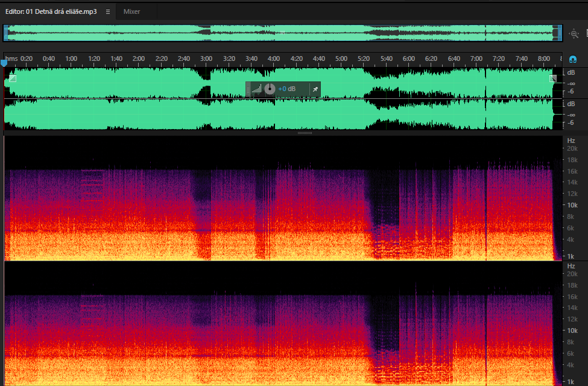This screenshot has width=588, height=386.
Task: Click the 4k label on the lower spectrogram scale
Action: click(x=571, y=365)
